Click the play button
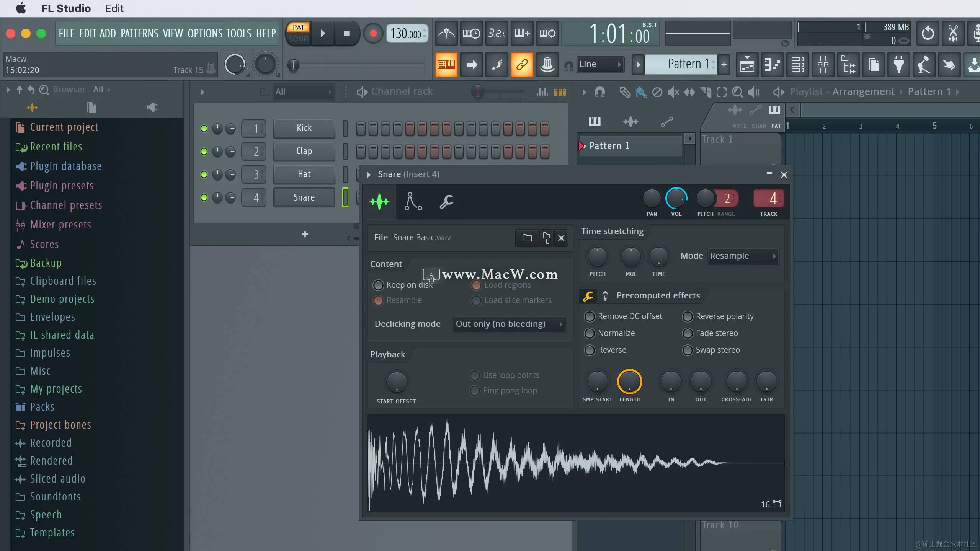Image resolution: width=980 pixels, height=551 pixels. pyautogui.click(x=322, y=34)
